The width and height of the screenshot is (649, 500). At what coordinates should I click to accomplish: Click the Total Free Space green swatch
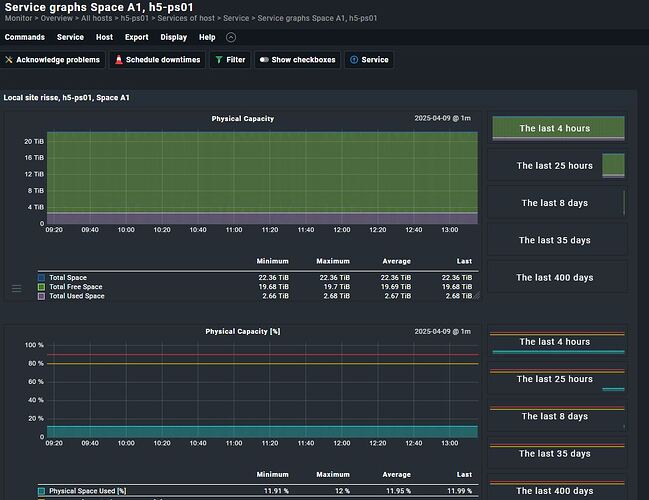coord(42,287)
